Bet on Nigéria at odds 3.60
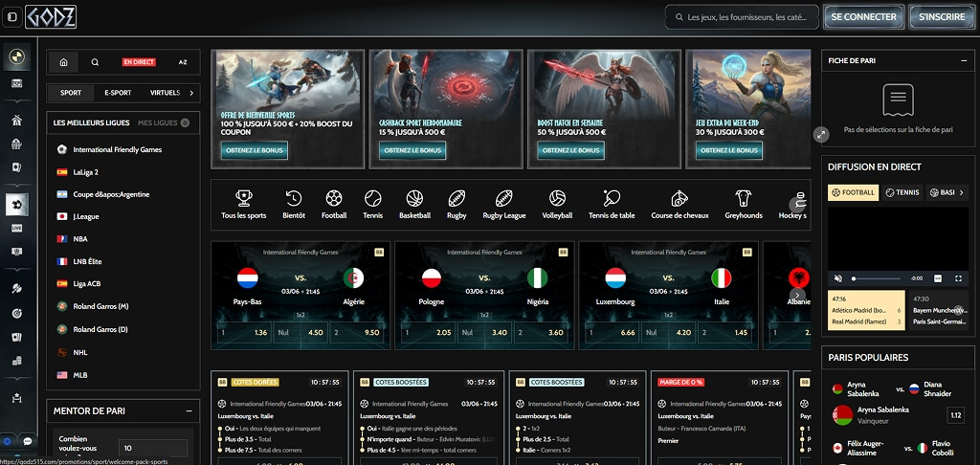Image resolution: width=980 pixels, height=465 pixels. [x=539, y=333]
